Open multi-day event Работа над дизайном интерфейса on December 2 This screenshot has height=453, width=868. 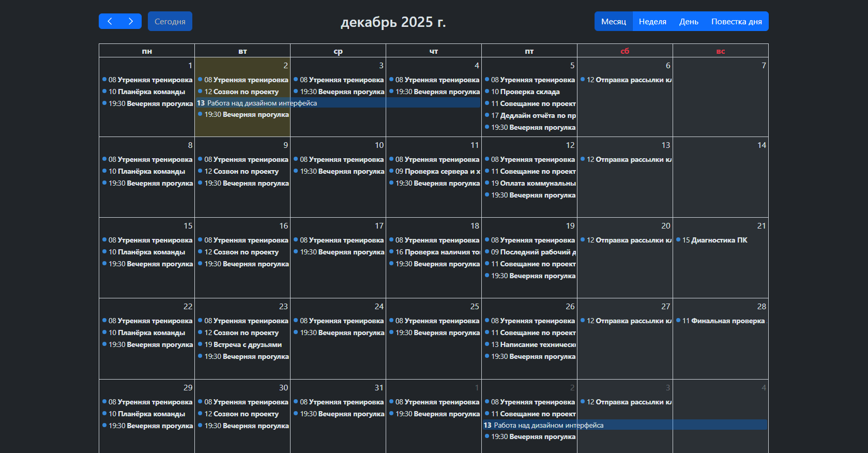(x=338, y=103)
